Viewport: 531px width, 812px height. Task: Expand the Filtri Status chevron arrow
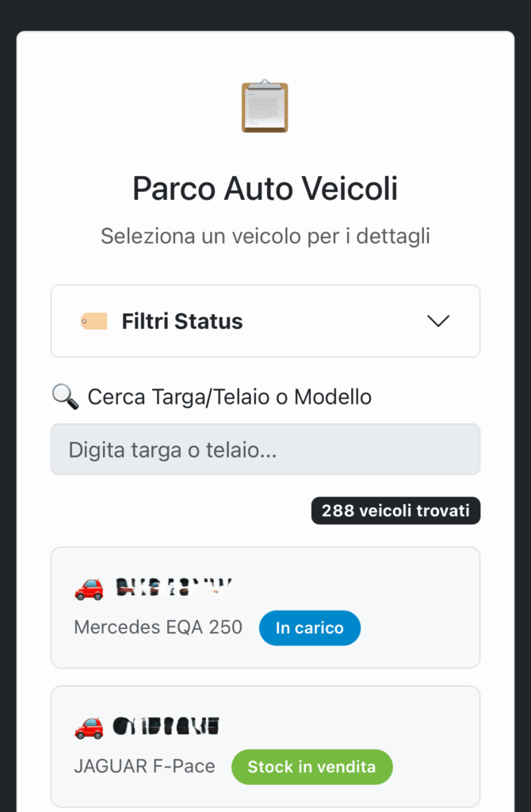[x=437, y=321]
